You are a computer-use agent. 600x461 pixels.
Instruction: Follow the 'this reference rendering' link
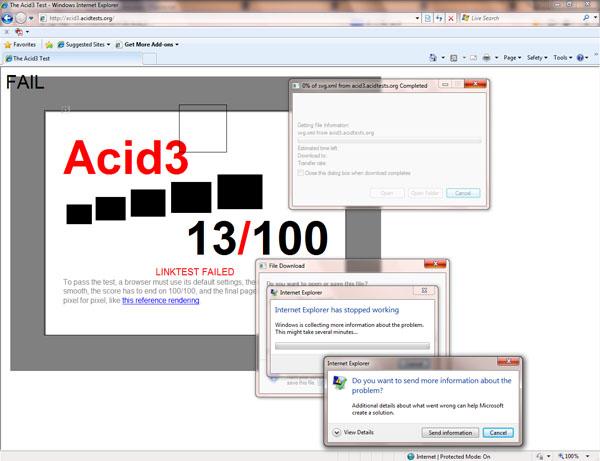pos(161,300)
